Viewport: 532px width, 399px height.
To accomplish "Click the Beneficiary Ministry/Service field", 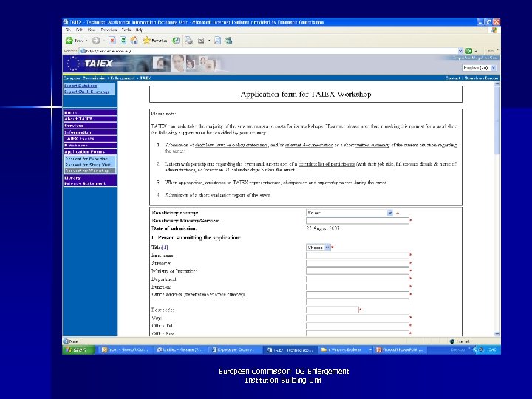I will click(358, 221).
